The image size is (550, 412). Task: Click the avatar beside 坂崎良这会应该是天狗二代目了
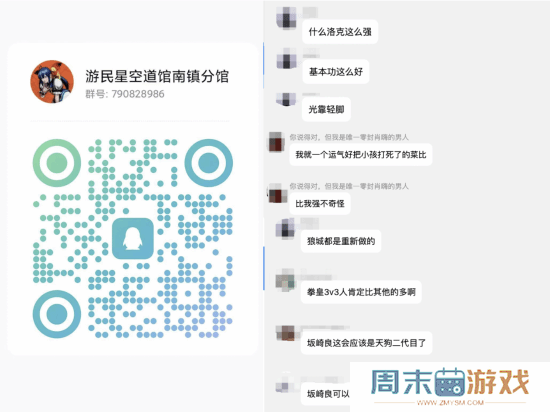pyautogui.click(x=285, y=332)
